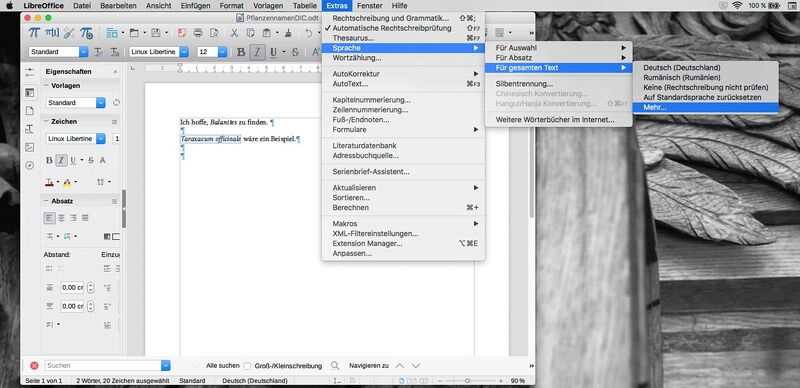The height and width of the screenshot is (388, 800).
Task: Paste from clipboard icon in toolbar
Action: (266, 33)
